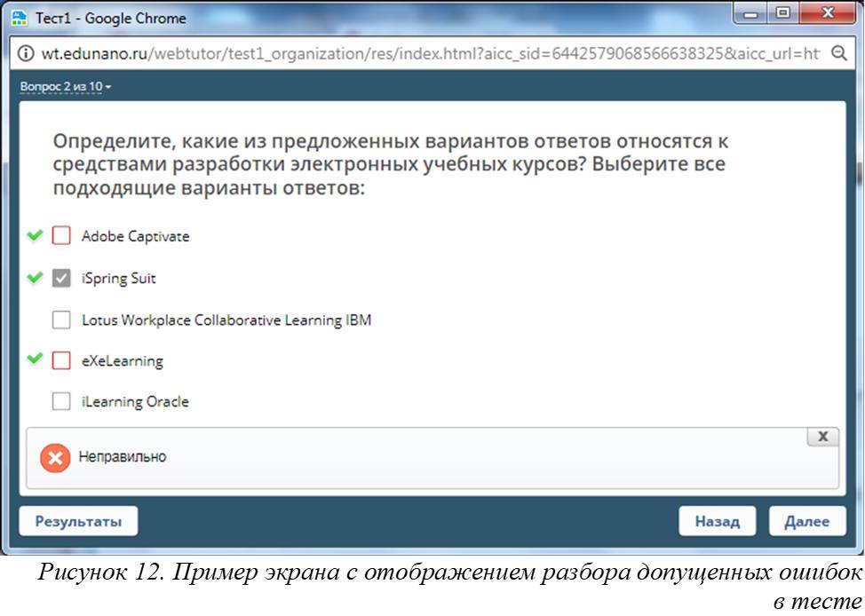Proceed with the Далее button
Screen dimensions: 865x616
806,522
